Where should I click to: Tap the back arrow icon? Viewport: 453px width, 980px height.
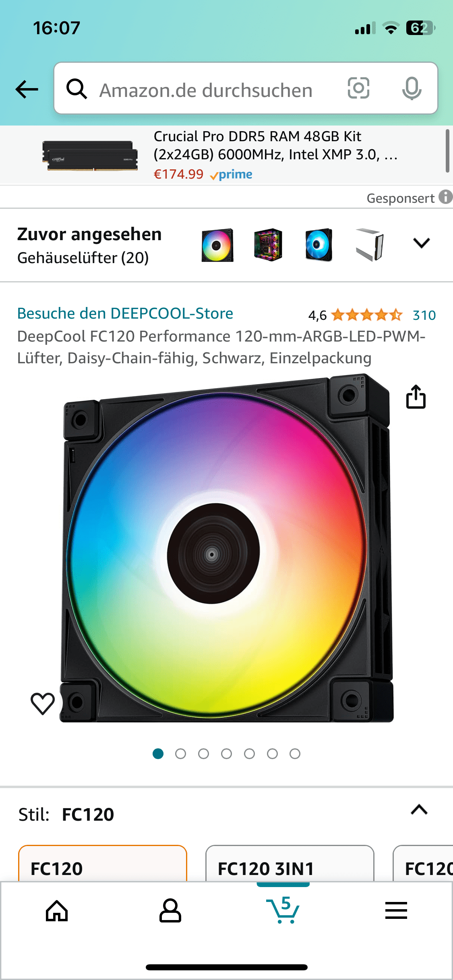27,89
